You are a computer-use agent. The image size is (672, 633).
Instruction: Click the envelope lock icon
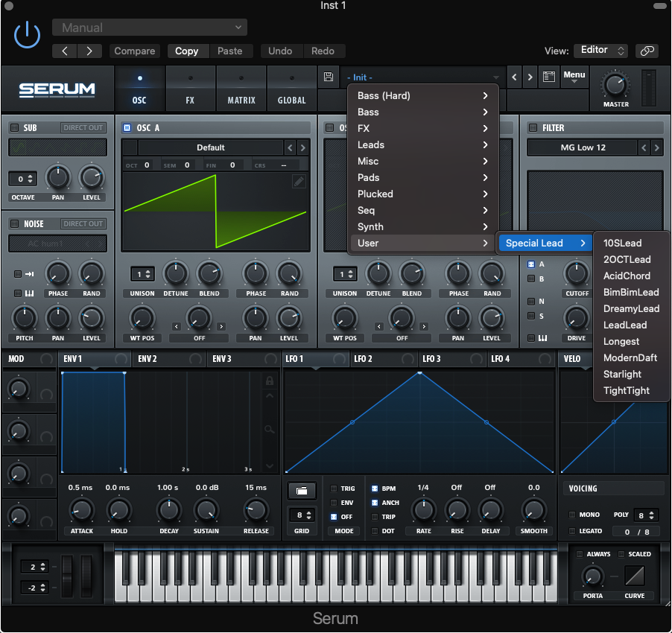270,381
